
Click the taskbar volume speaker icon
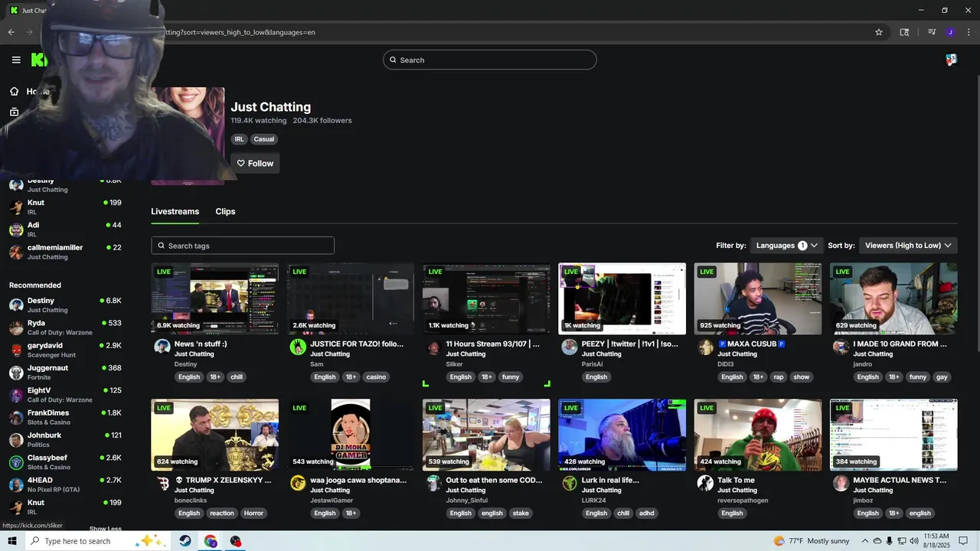913,541
